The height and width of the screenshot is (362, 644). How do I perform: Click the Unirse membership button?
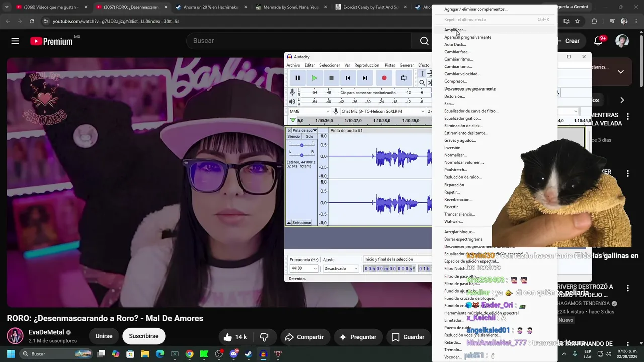[104, 336]
